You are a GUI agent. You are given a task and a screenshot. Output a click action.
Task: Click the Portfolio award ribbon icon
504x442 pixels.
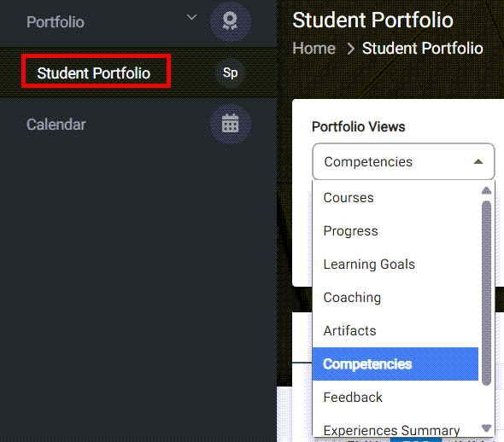pos(230,21)
